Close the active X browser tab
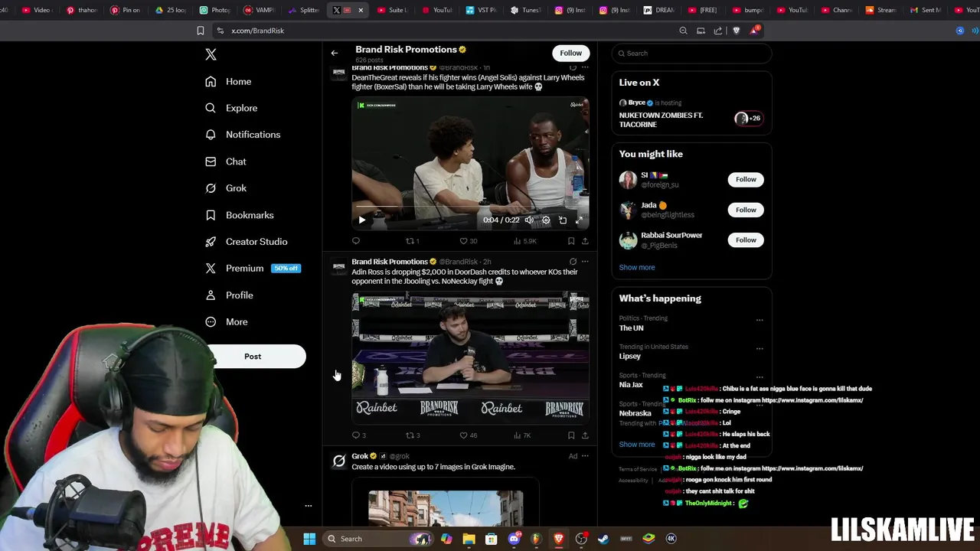This screenshot has width=980, height=551. pos(361,10)
